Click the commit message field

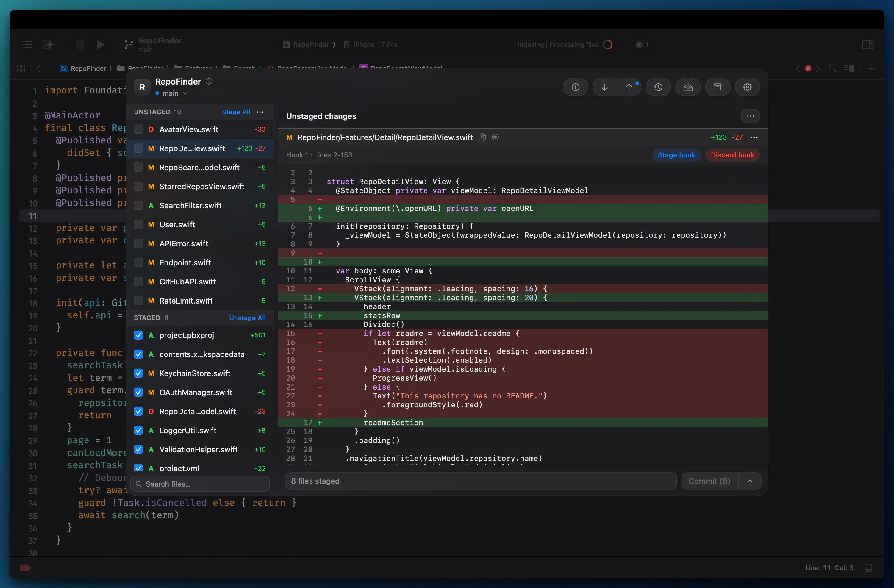tap(481, 481)
